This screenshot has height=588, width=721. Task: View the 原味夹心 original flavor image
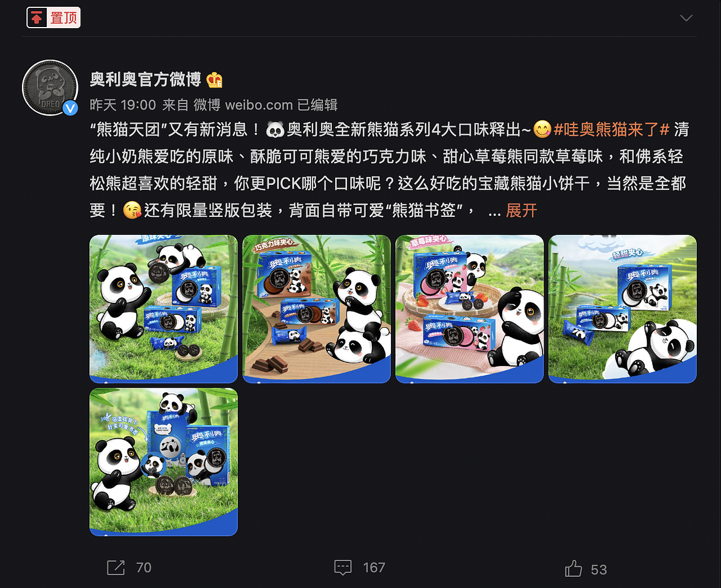[164, 309]
